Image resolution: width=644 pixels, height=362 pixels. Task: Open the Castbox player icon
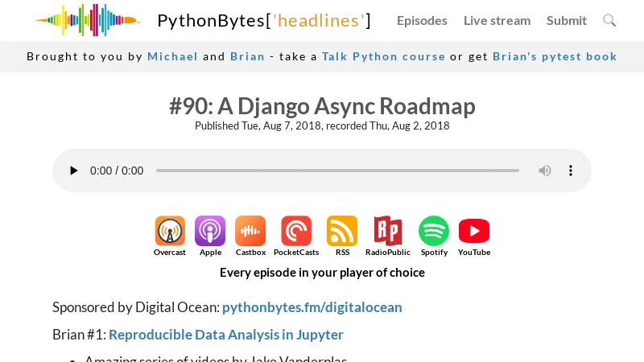(x=250, y=231)
